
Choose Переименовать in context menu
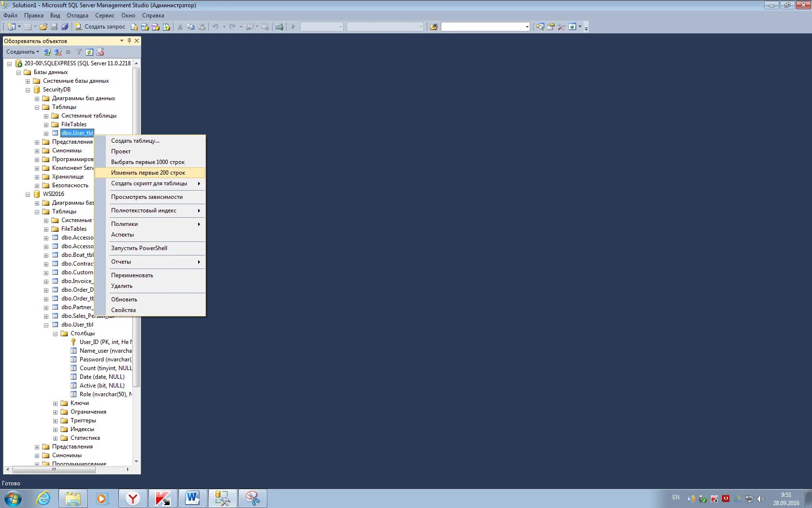coord(150,275)
